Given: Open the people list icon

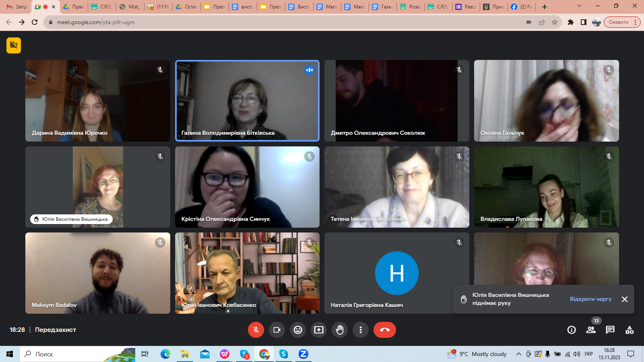Looking at the screenshot, I should click(591, 330).
